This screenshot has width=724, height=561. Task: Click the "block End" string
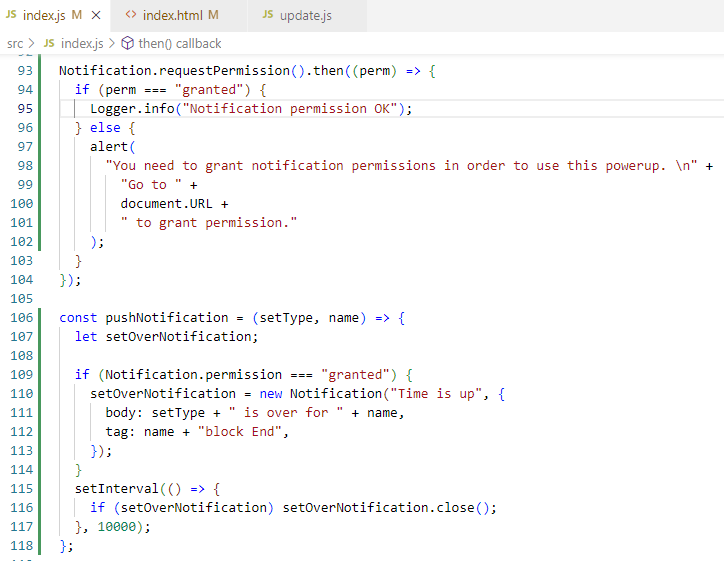point(240,432)
